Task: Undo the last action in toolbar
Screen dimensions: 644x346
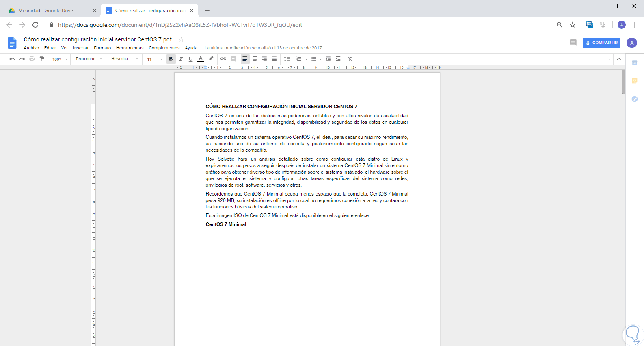Action: pos(12,59)
